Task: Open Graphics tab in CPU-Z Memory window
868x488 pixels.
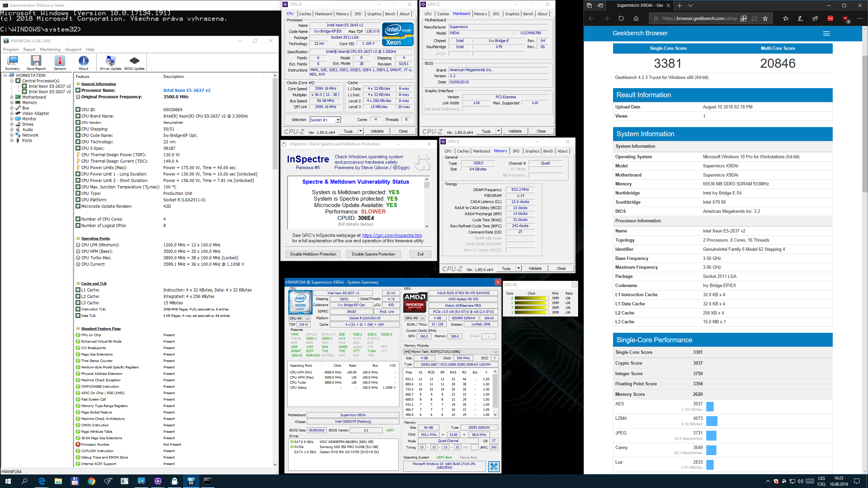Action: pyautogui.click(x=532, y=151)
